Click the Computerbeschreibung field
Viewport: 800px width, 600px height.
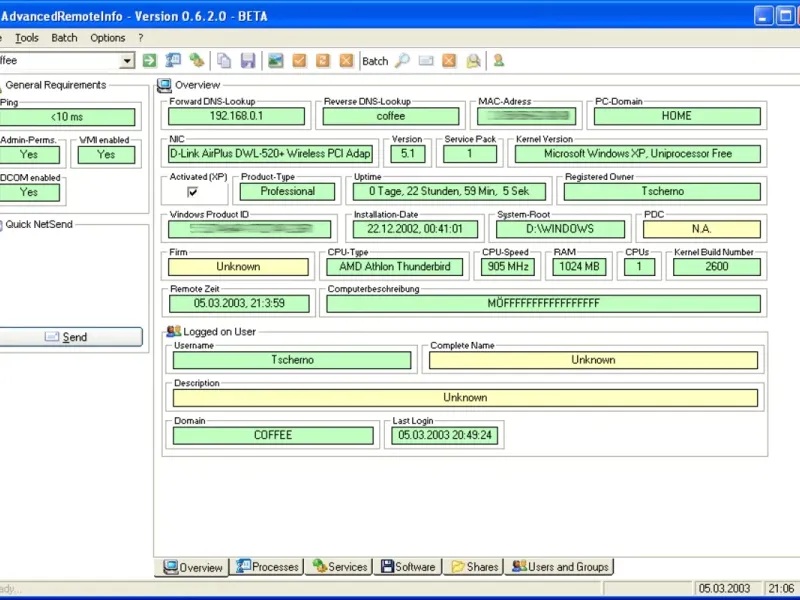click(543, 303)
